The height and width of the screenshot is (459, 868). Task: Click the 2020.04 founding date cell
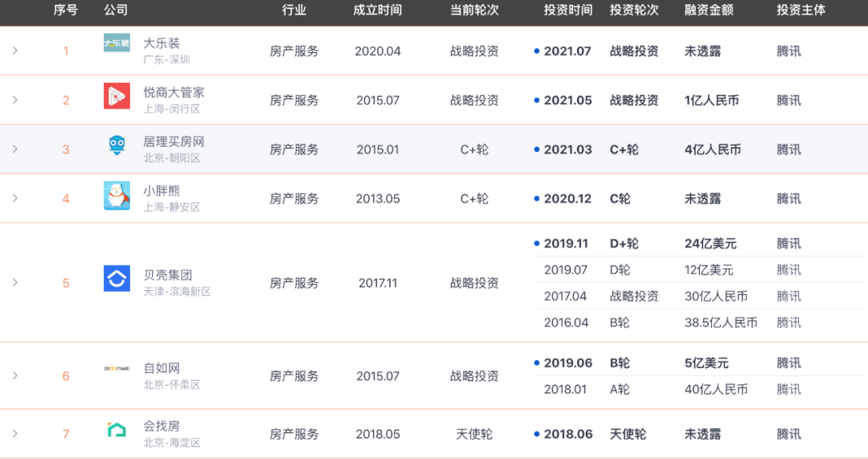(x=378, y=51)
